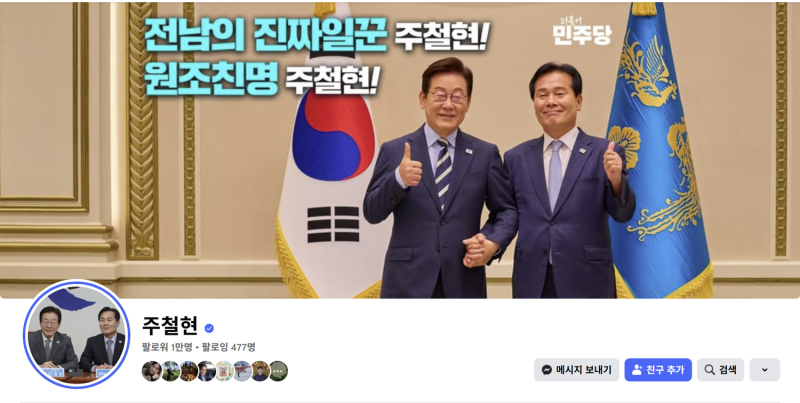800x403 pixels.
Task: Open the cover photo with two men
Action: pos(400,150)
